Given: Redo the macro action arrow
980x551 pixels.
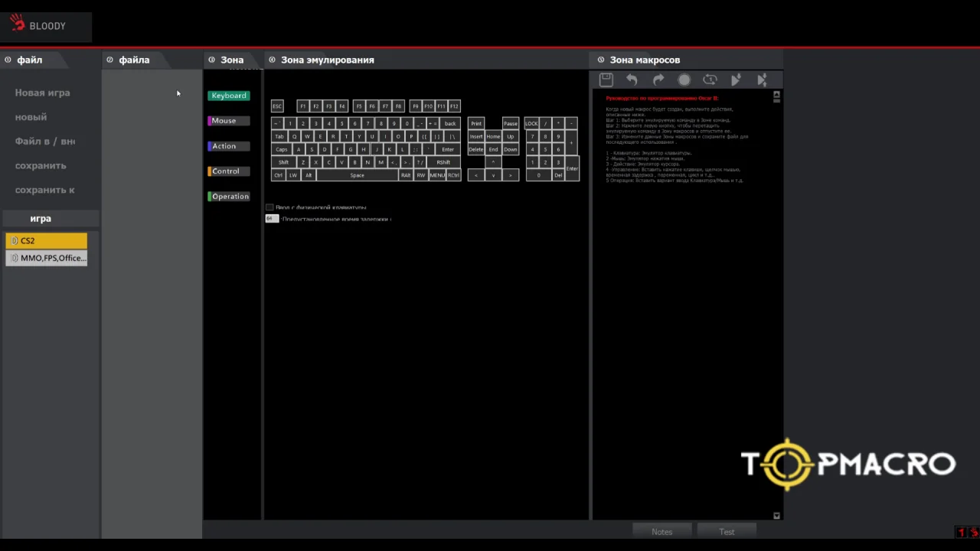Looking at the screenshot, I should click(x=658, y=80).
